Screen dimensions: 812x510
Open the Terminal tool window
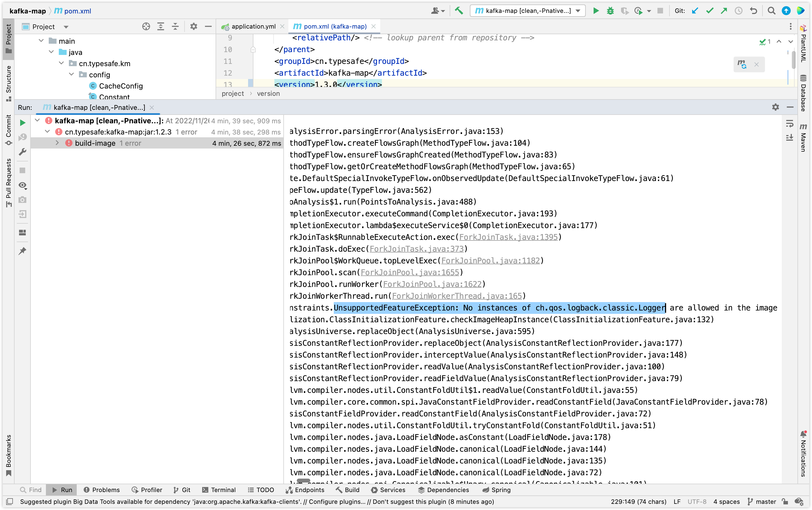tap(219, 490)
